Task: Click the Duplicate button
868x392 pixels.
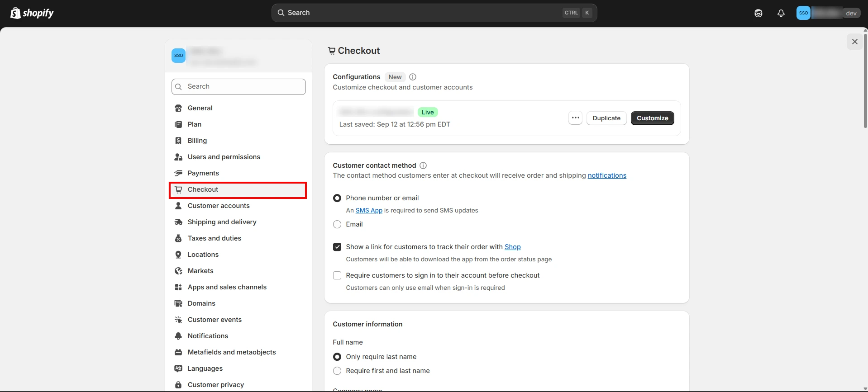Action: click(606, 118)
